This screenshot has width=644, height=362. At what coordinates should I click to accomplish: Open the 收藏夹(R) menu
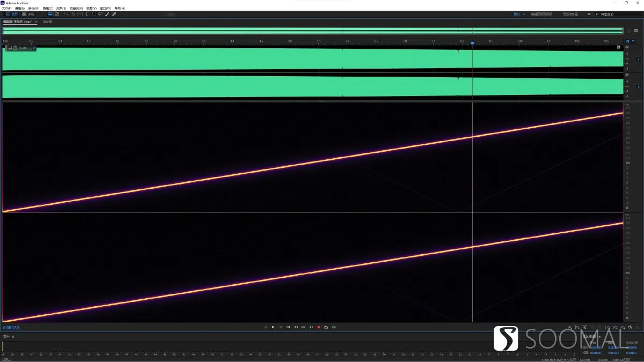click(76, 8)
